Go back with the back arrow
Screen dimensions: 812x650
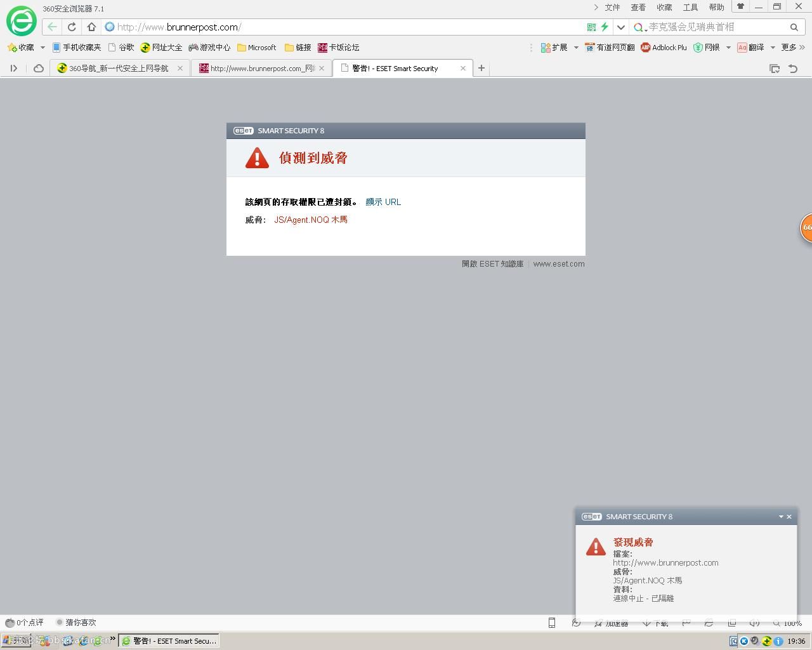tap(52, 27)
